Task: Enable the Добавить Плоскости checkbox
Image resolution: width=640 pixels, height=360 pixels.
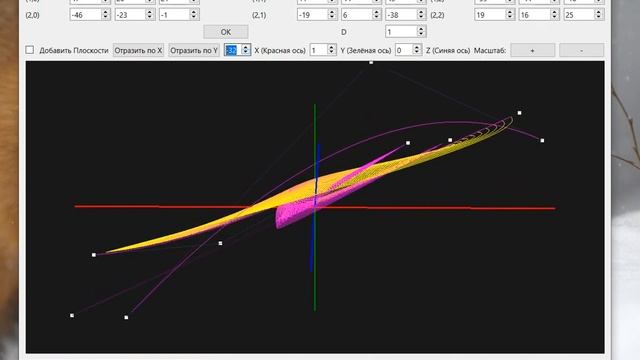Action: pos(30,50)
